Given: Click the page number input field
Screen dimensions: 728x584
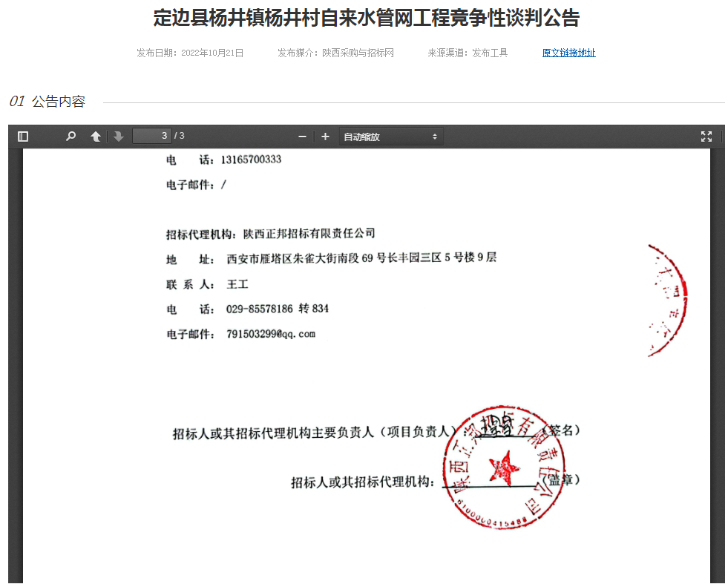Looking at the screenshot, I should pos(151,136).
